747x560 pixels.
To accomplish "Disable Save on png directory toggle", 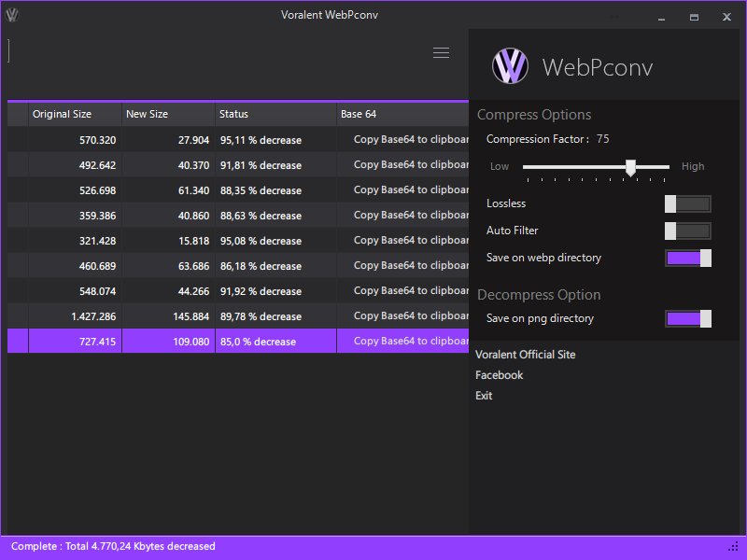I will click(x=688, y=318).
